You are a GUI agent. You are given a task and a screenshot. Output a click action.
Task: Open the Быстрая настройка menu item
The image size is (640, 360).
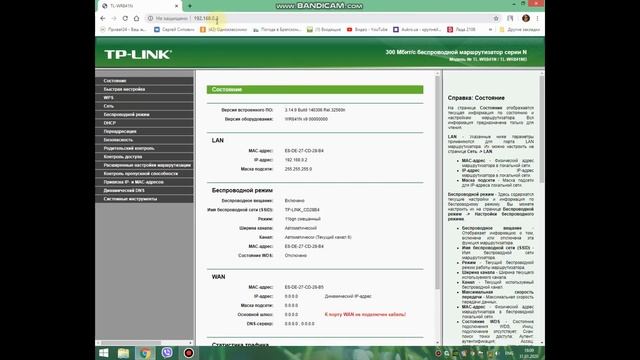pyautogui.click(x=144, y=89)
